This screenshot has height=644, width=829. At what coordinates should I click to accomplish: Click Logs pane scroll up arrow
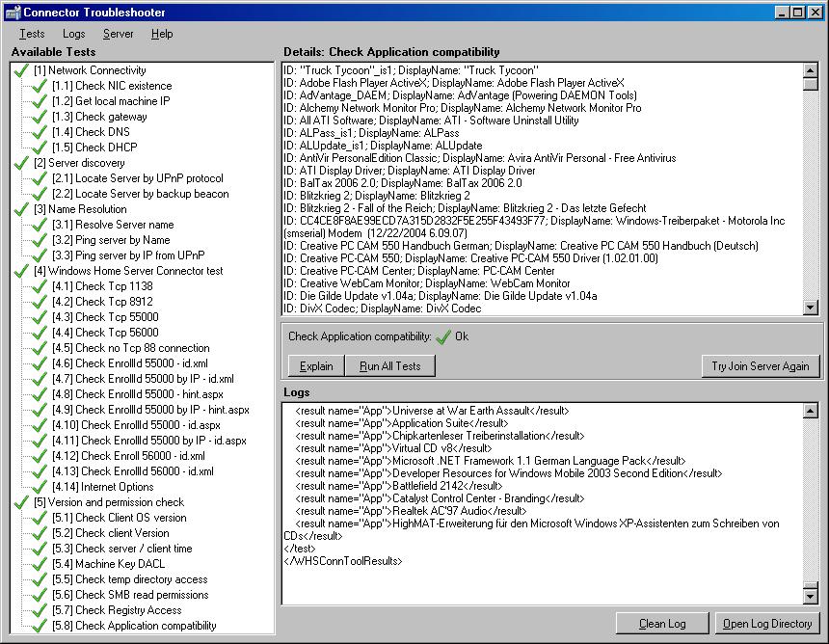tap(810, 411)
